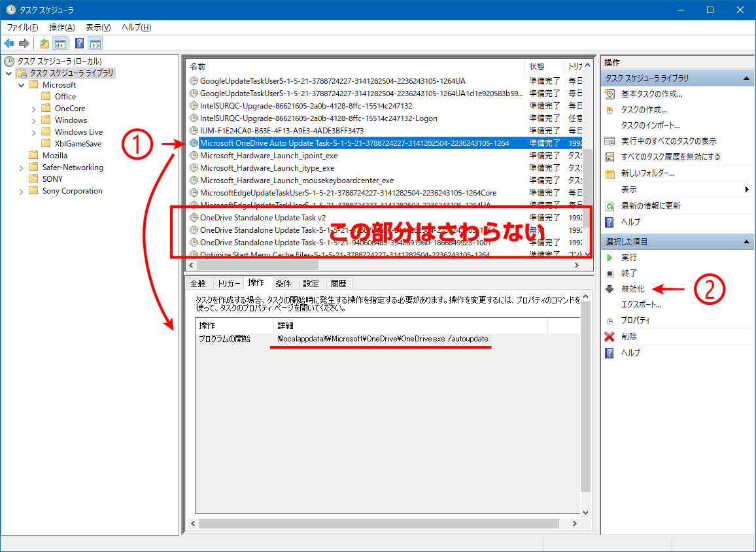The width and height of the screenshot is (756, 552).
Task: Click the Mozilla folder icon
Action: [x=33, y=155]
